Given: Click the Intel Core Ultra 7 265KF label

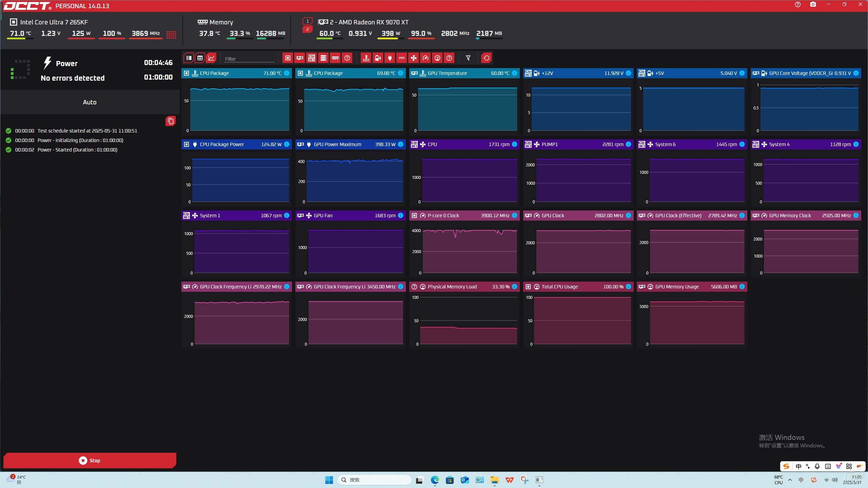Looking at the screenshot, I should (x=54, y=22).
